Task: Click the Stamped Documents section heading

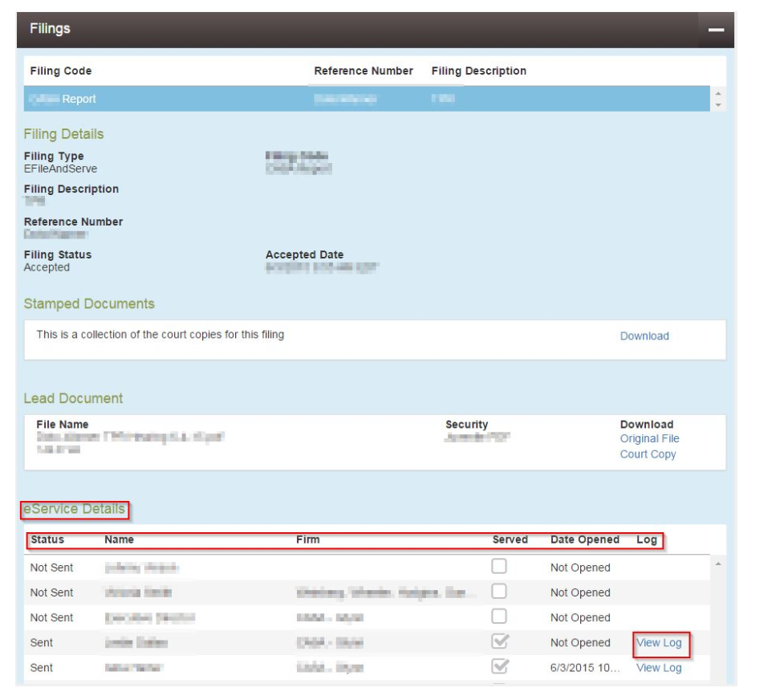Action: pyautogui.click(x=89, y=304)
